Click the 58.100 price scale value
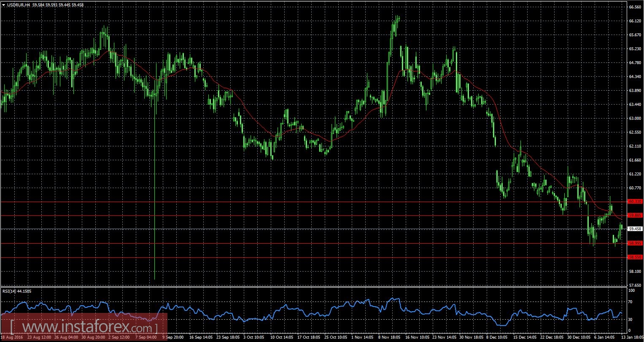 pyautogui.click(x=635, y=272)
